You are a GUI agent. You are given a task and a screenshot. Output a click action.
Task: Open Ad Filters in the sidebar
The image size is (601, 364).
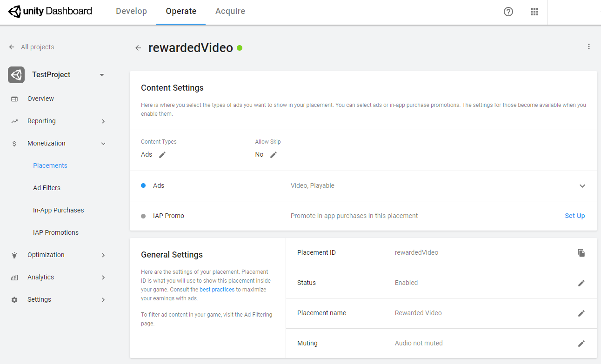(x=47, y=188)
